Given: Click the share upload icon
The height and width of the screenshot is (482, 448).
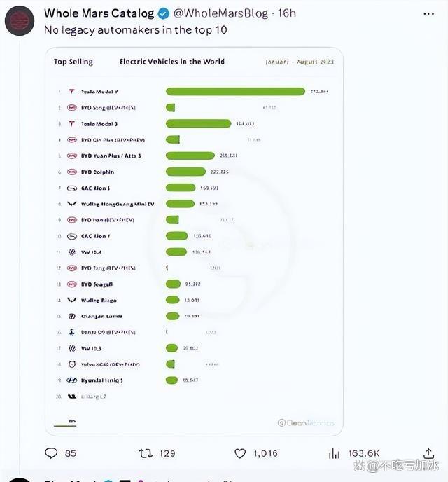Looking at the screenshot, I should [428, 453].
